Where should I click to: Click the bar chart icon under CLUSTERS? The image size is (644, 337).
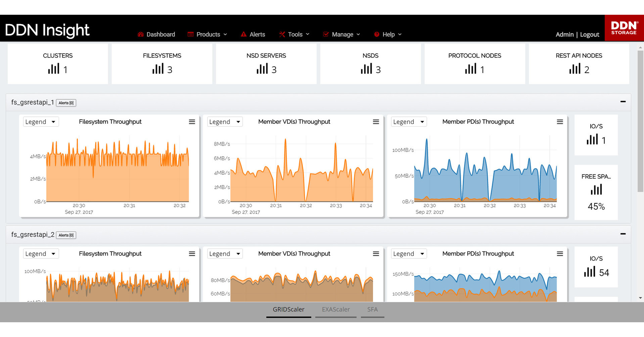tap(53, 69)
